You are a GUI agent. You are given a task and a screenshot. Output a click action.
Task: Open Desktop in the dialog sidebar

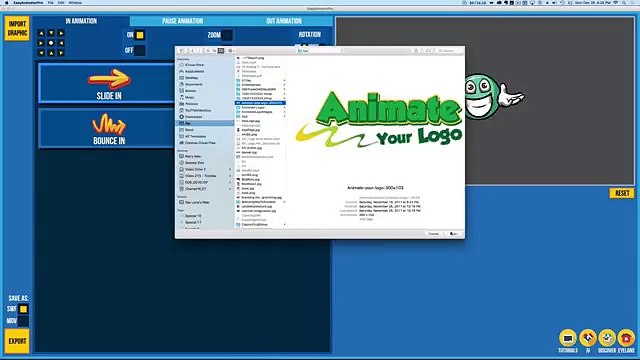point(191,78)
